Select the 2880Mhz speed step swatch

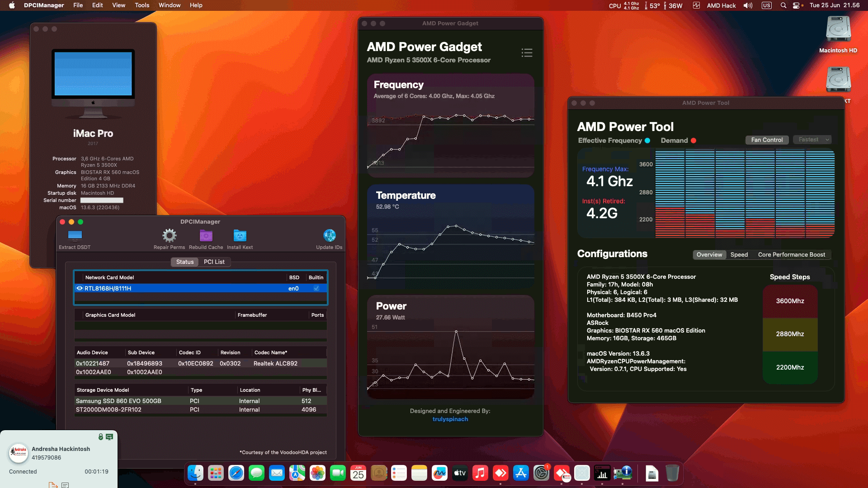790,334
